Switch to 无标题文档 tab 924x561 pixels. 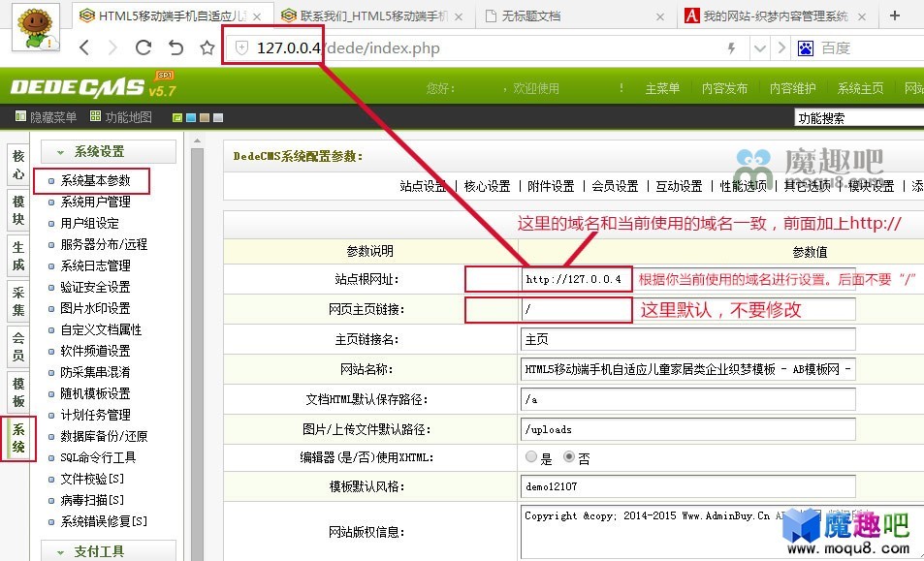pyautogui.click(x=575, y=16)
